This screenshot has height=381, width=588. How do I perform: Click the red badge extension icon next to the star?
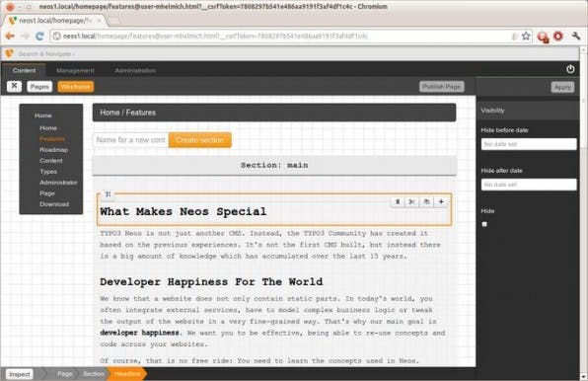point(543,37)
